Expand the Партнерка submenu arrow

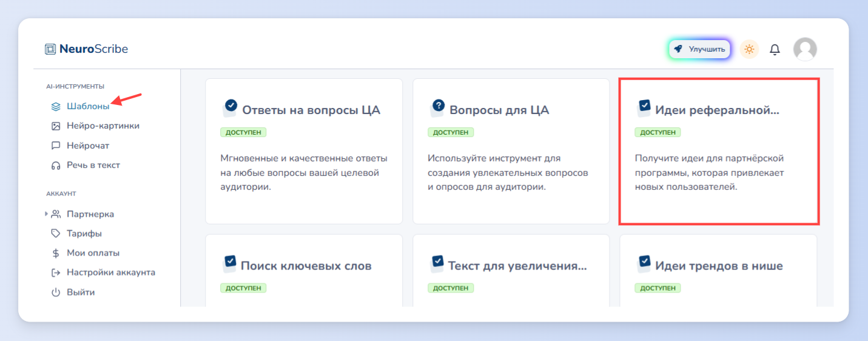click(x=47, y=214)
